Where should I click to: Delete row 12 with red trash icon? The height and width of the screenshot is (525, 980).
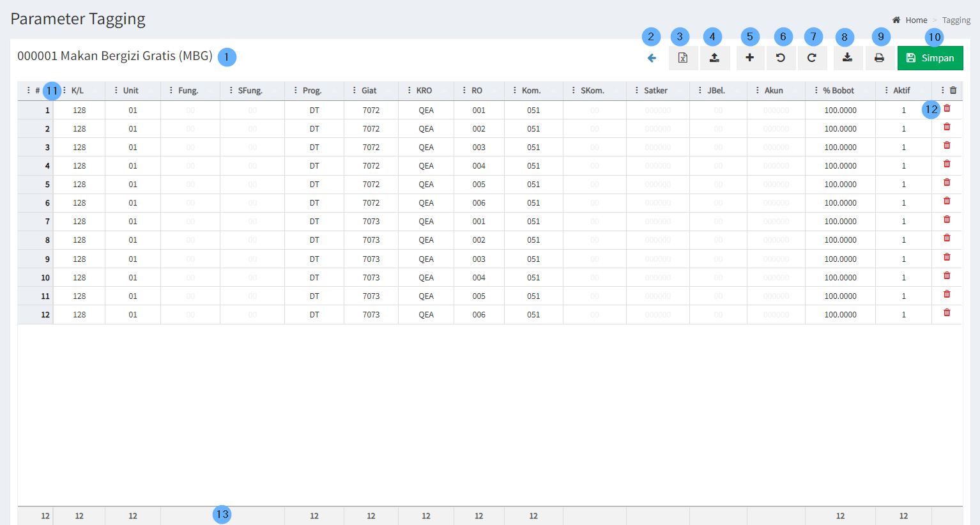click(947, 313)
